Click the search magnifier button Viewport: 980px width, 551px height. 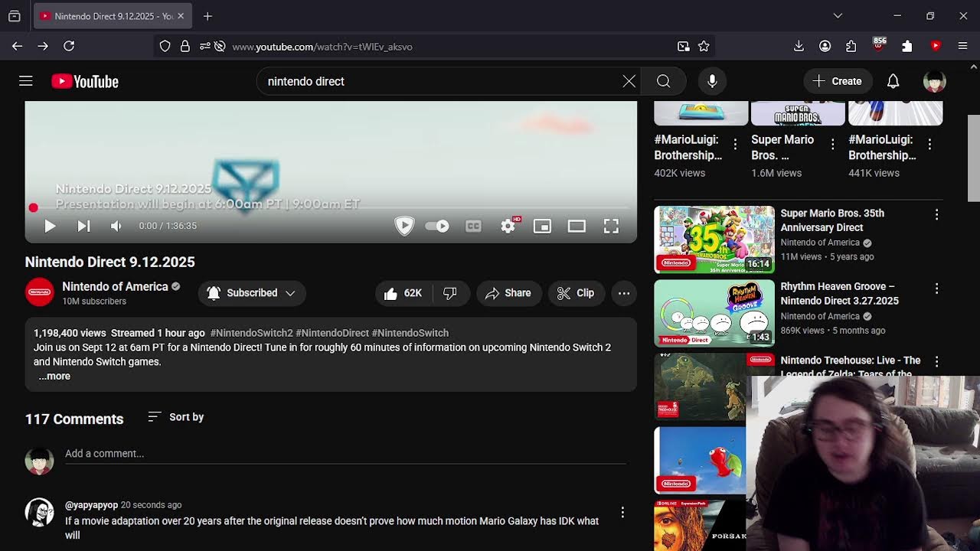[663, 81]
